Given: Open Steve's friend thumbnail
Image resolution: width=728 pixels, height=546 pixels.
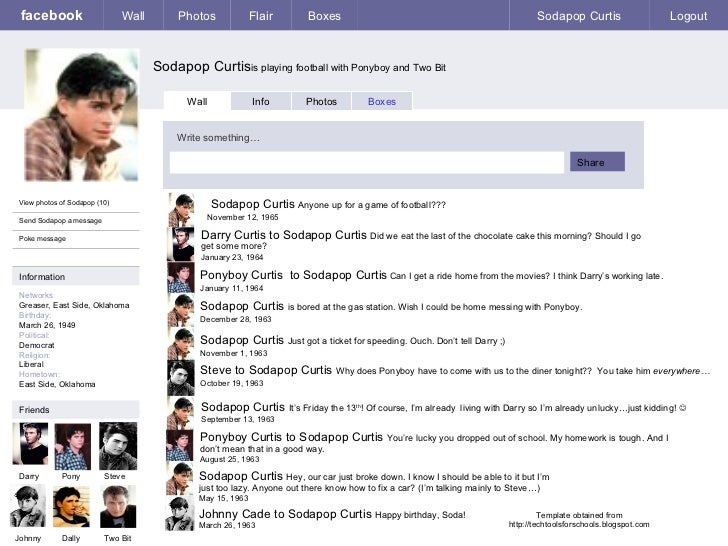Looking at the screenshot, I should click(118, 446).
